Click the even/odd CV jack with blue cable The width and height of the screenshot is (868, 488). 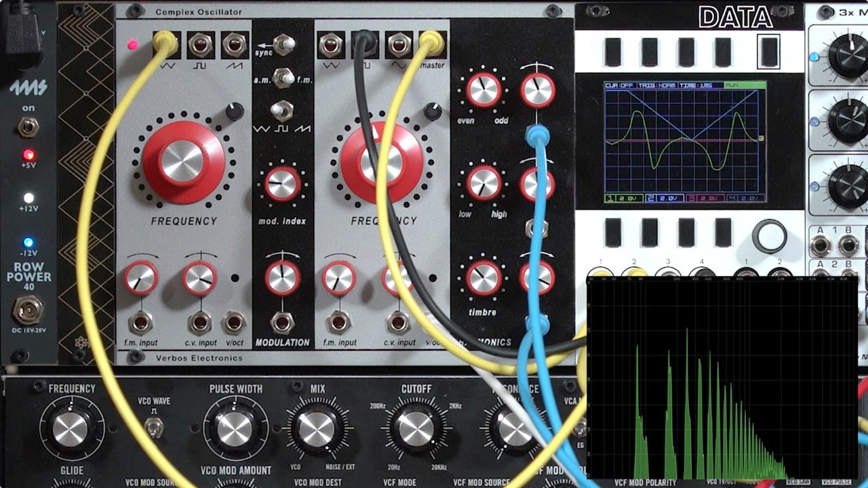coord(537,137)
